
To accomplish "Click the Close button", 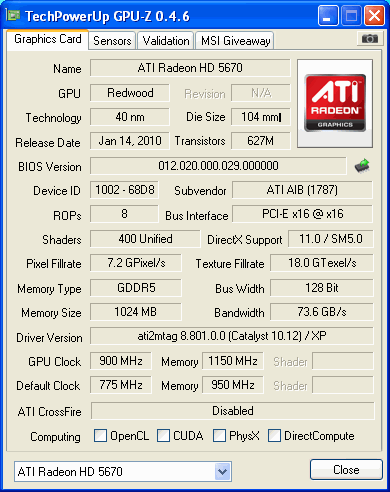I will click(346, 470).
